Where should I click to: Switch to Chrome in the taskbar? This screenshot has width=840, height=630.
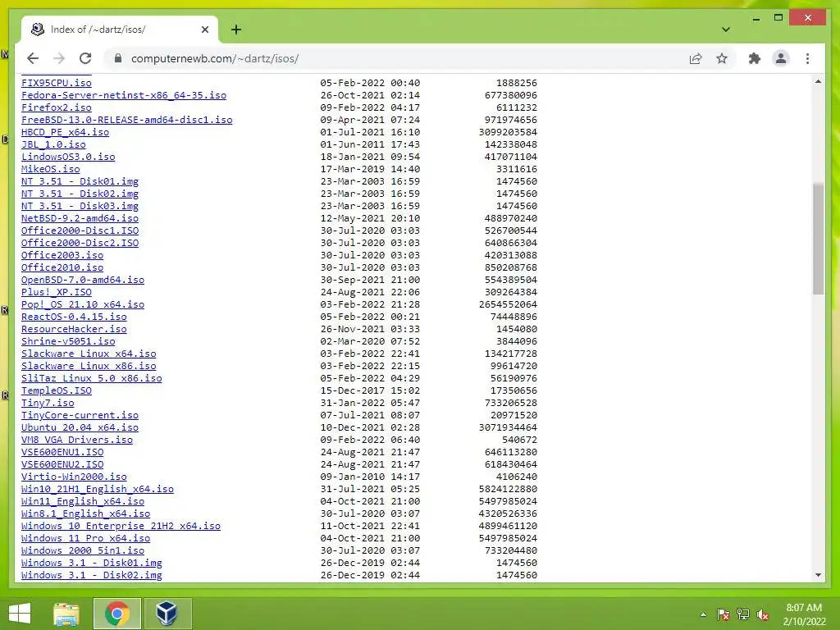coord(116,614)
